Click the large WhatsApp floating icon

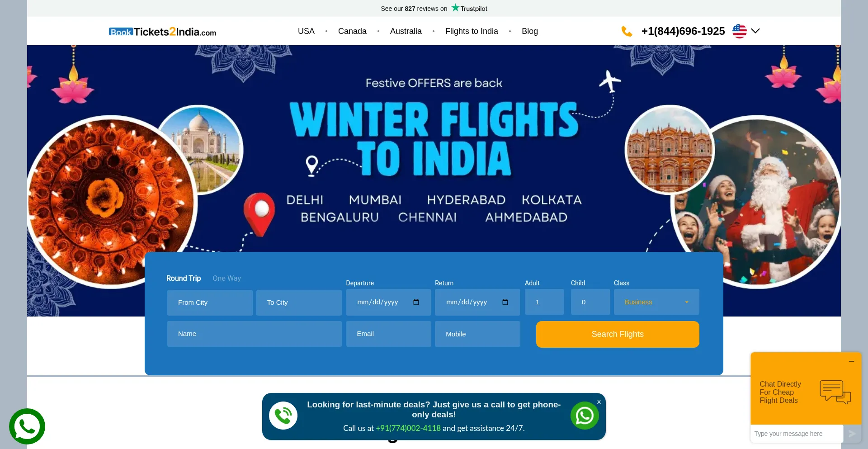tap(27, 426)
